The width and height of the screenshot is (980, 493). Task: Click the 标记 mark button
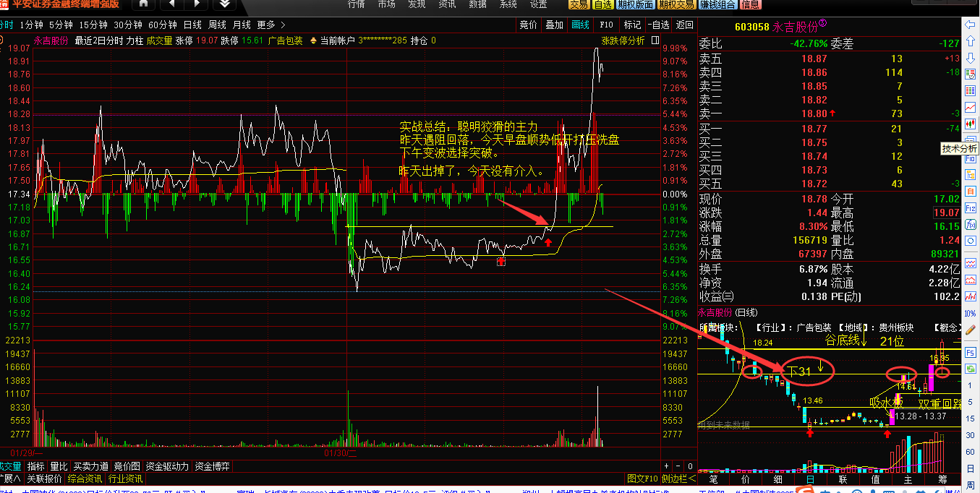click(632, 25)
